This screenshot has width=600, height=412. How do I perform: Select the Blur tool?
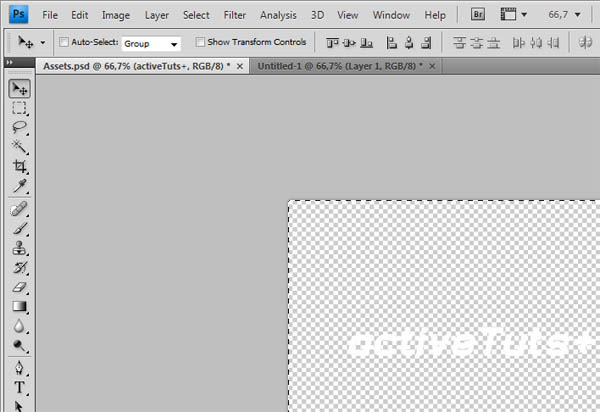19,326
